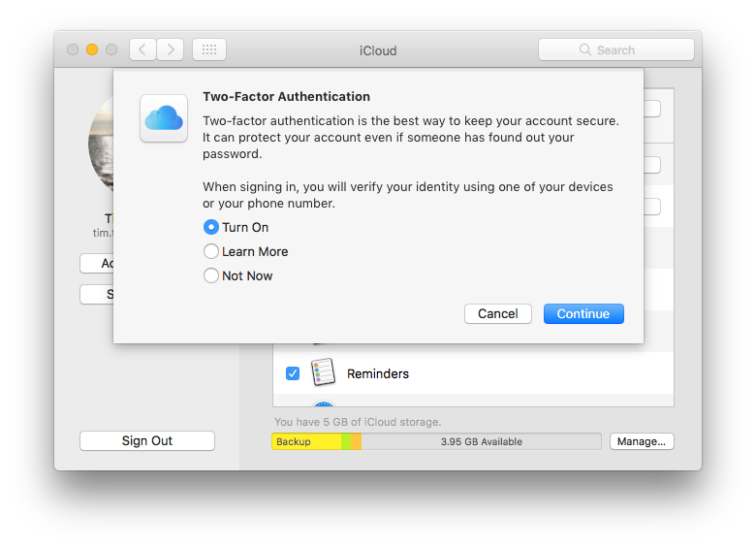Uncheck the Reminders checkbox
The height and width of the screenshot is (548, 756).
point(293,373)
